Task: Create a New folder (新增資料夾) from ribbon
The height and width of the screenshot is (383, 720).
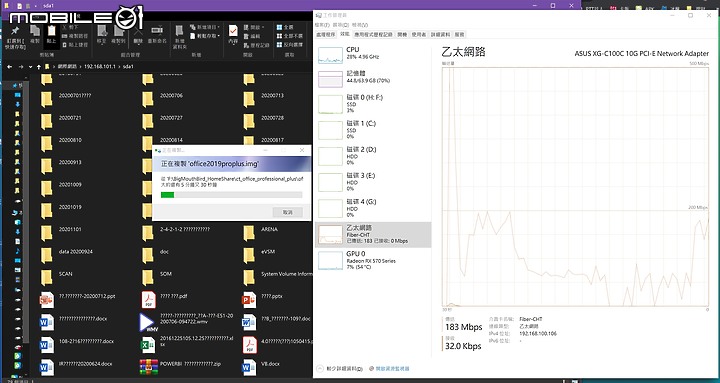Action: (180, 37)
